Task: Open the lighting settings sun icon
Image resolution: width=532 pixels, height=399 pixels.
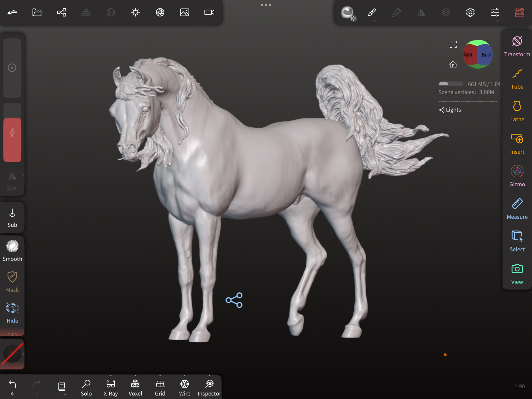Action: [135, 12]
